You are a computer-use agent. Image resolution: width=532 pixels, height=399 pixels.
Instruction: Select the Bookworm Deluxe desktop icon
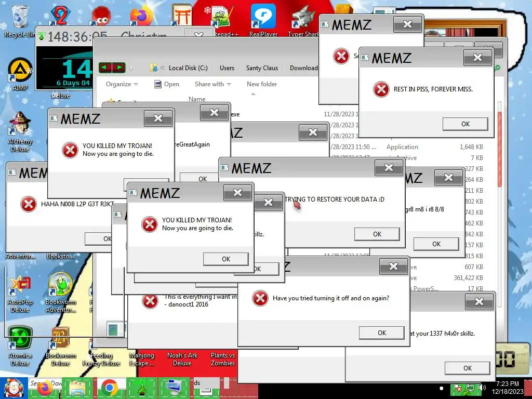(x=60, y=347)
